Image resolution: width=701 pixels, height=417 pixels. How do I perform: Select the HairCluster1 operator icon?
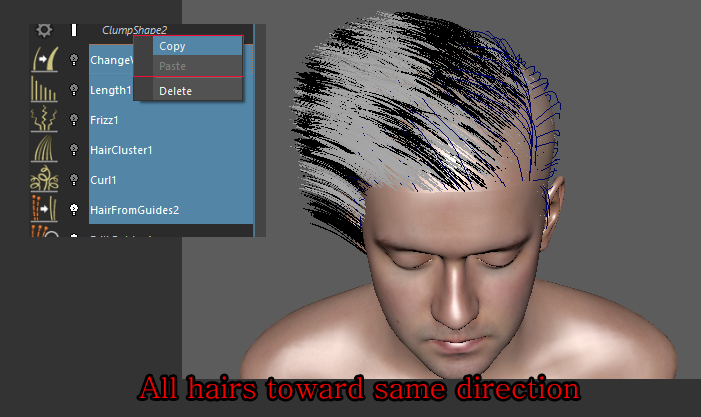[x=44, y=150]
